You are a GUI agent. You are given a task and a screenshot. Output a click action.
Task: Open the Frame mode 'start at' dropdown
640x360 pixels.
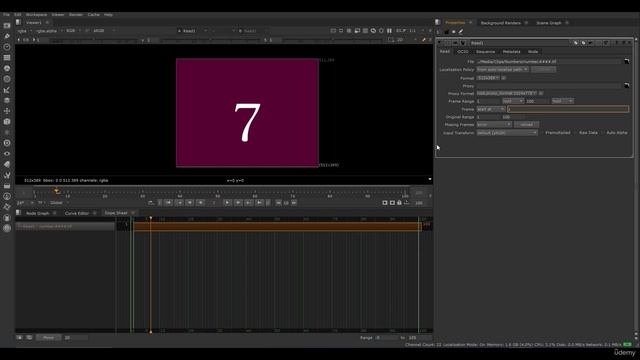pos(491,109)
